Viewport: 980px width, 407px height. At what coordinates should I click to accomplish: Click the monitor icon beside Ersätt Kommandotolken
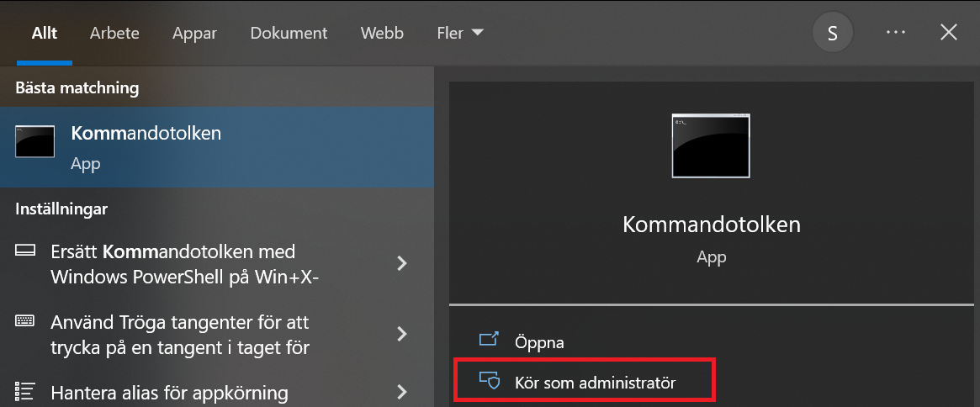(x=25, y=251)
